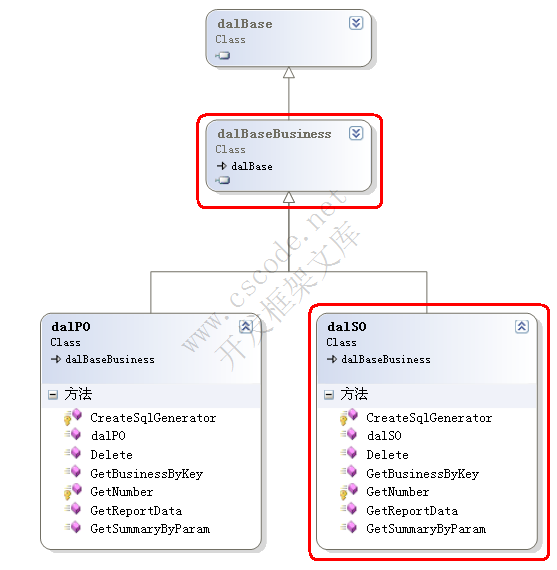Click the GetSummaryByParam method icon in dalPO

pos(73,527)
